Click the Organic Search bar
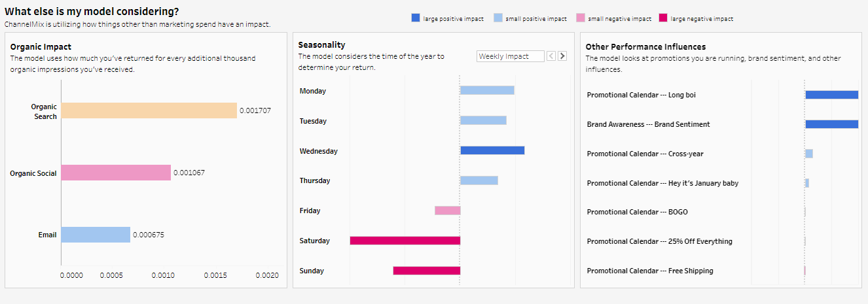This screenshot has height=304, width=868. [149, 110]
